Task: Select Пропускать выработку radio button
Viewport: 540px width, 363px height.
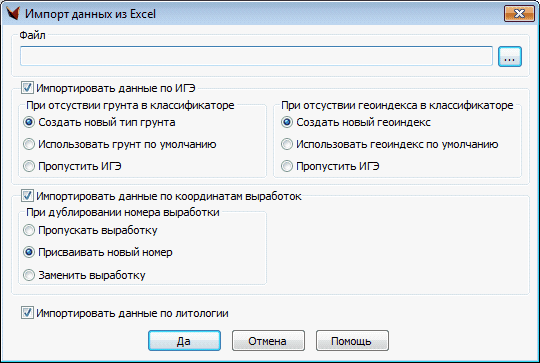Action: tap(29, 230)
